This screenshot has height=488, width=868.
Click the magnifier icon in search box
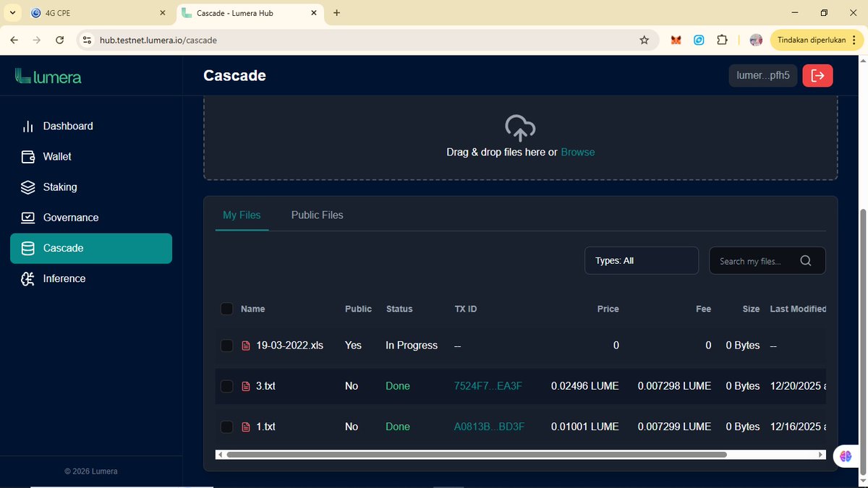tap(806, 261)
